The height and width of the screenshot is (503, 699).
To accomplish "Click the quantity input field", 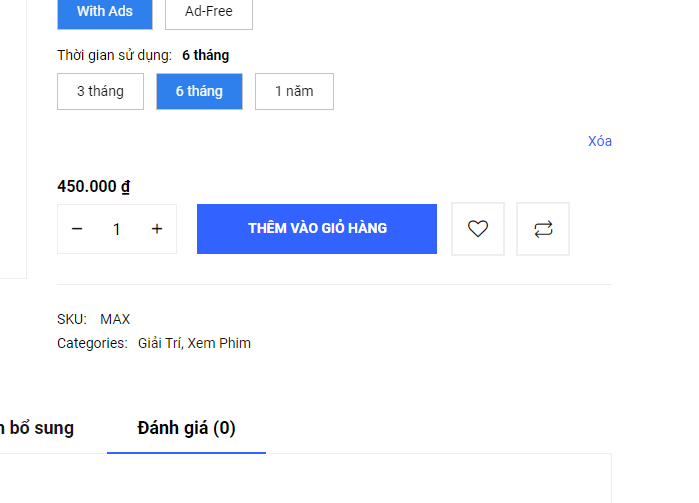I will pyautogui.click(x=117, y=229).
